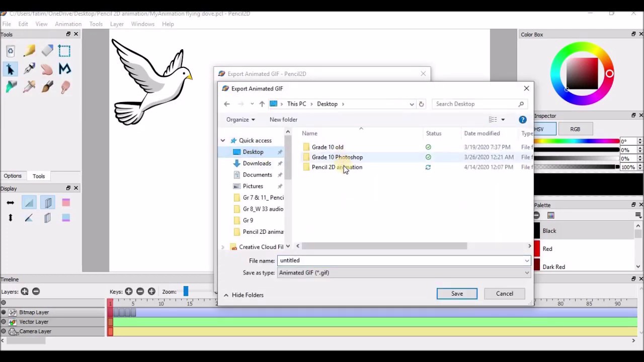644x362 pixels.
Task: Select the Eraser tool
Action: (x=47, y=51)
